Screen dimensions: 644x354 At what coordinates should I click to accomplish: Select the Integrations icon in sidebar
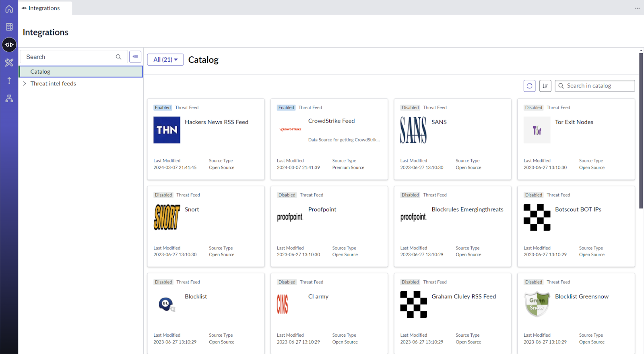click(9, 45)
